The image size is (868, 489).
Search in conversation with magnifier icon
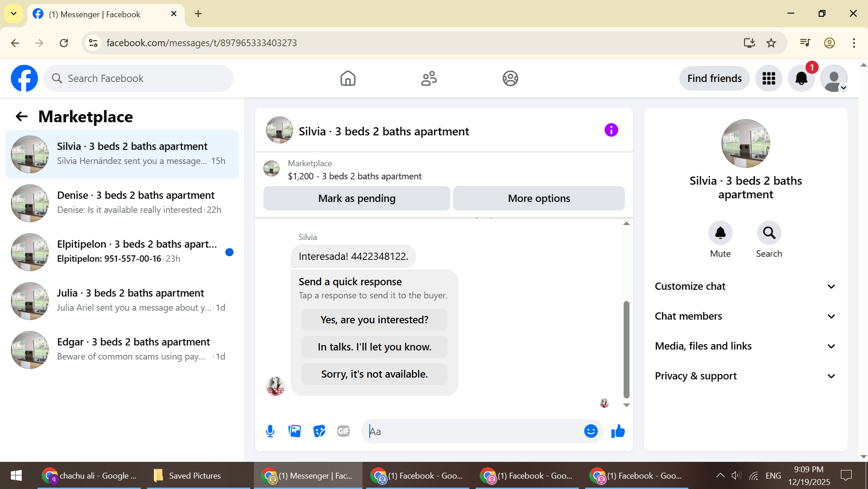769,233
